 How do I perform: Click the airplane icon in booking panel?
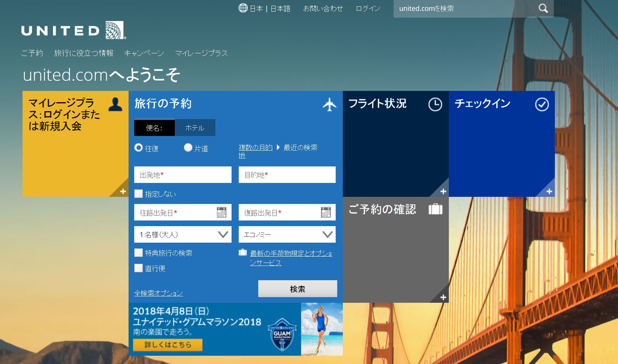pos(330,104)
